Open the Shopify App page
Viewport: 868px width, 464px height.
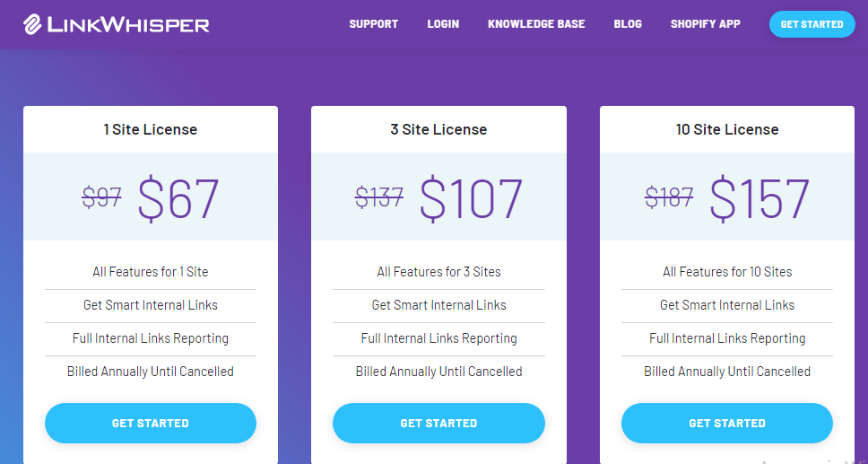705,24
